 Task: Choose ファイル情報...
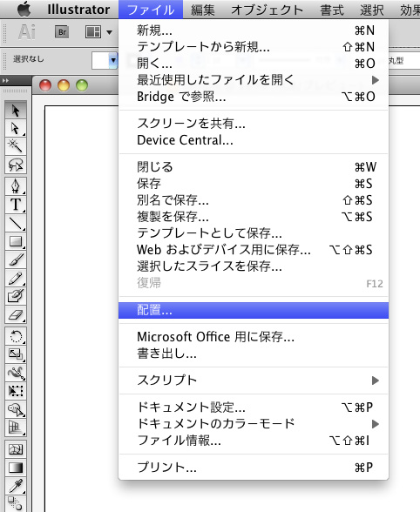(x=254, y=441)
